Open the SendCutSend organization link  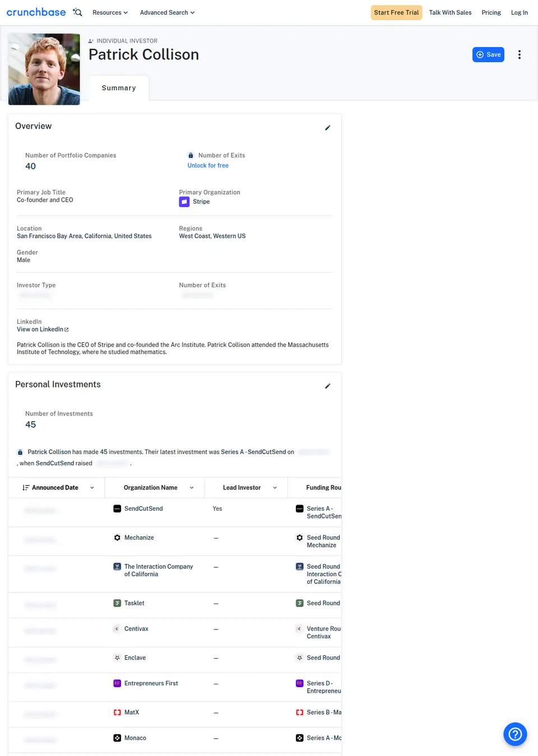[x=143, y=508]
